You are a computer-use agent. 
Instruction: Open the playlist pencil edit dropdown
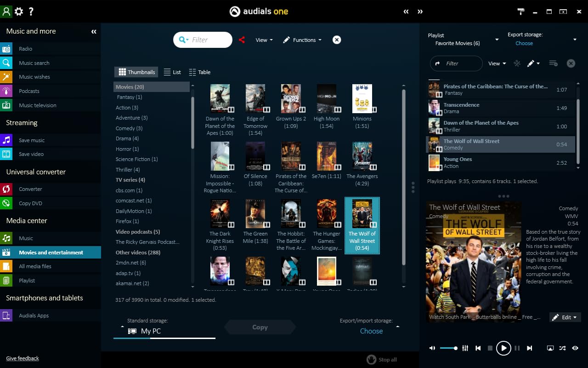tap(533, 63)
